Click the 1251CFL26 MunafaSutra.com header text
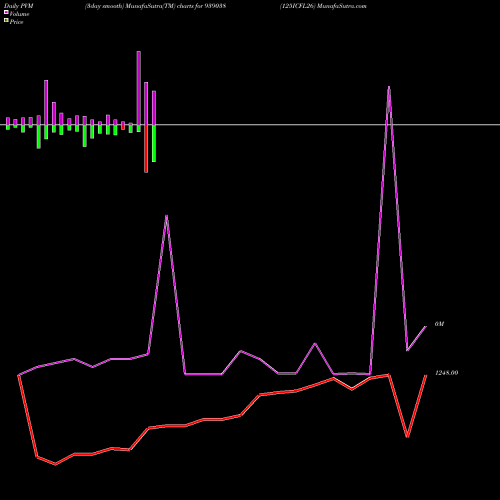Viewport: 500px width, 500px height. [x=323, y=6]
